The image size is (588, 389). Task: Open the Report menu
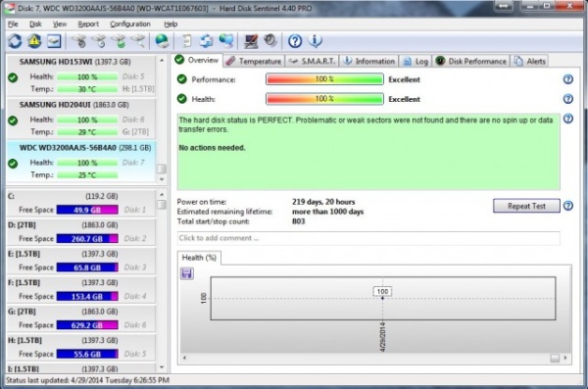coord(88,24)
